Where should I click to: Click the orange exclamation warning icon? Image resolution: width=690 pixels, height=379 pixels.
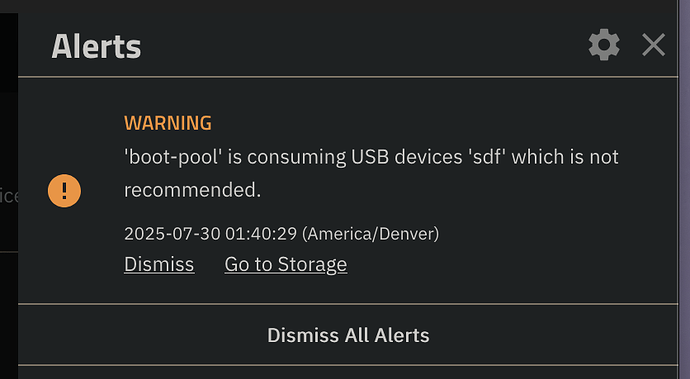pos(64,191)
